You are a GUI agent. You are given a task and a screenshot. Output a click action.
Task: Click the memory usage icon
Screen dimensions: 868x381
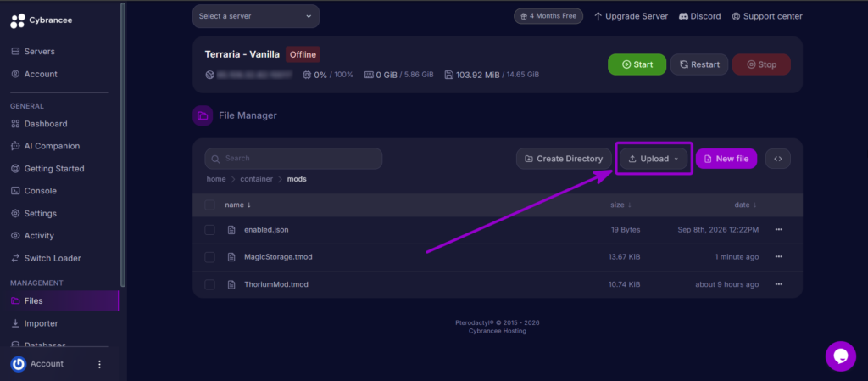[369, 75]
